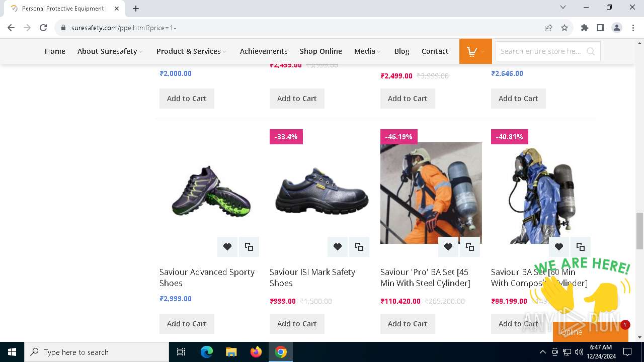Click compare icon for Saviour Advanced Sporty Shoes
644x362 pixels.
249,247
